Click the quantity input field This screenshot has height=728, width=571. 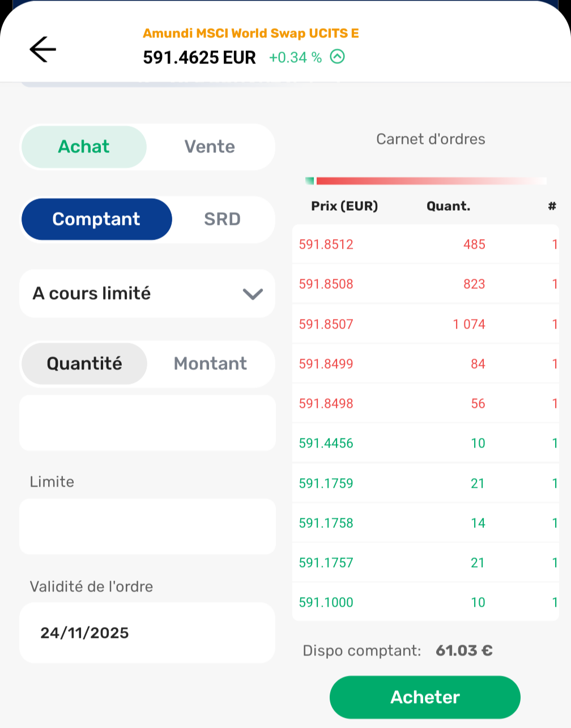(147, 423)
